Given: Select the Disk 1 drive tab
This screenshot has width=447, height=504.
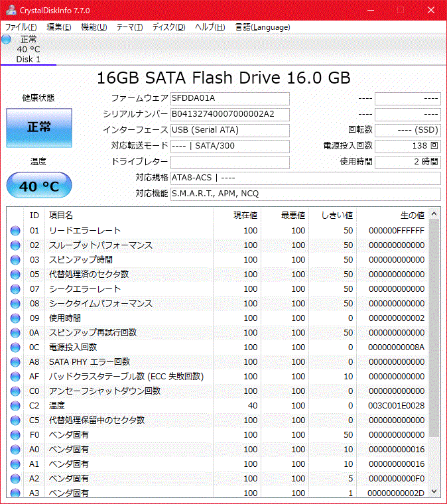Looking at the screenshot, I should pyautogui.click(x=29, y=50).
